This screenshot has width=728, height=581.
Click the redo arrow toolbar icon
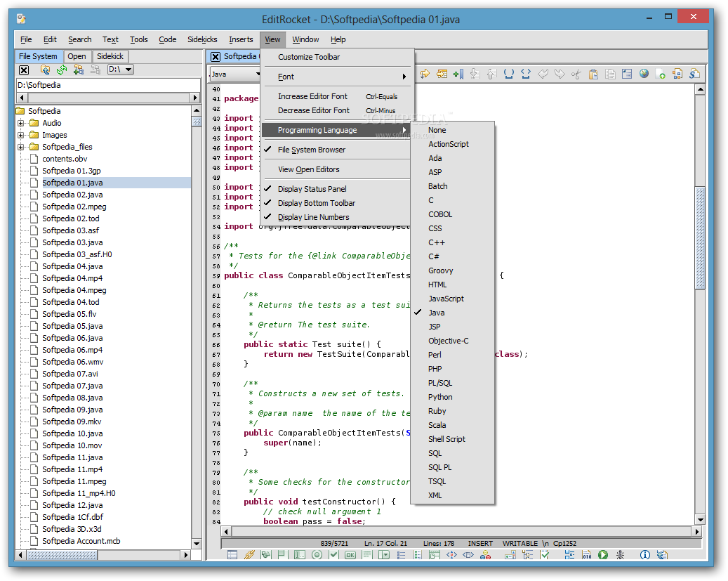(x=560, y=74)
